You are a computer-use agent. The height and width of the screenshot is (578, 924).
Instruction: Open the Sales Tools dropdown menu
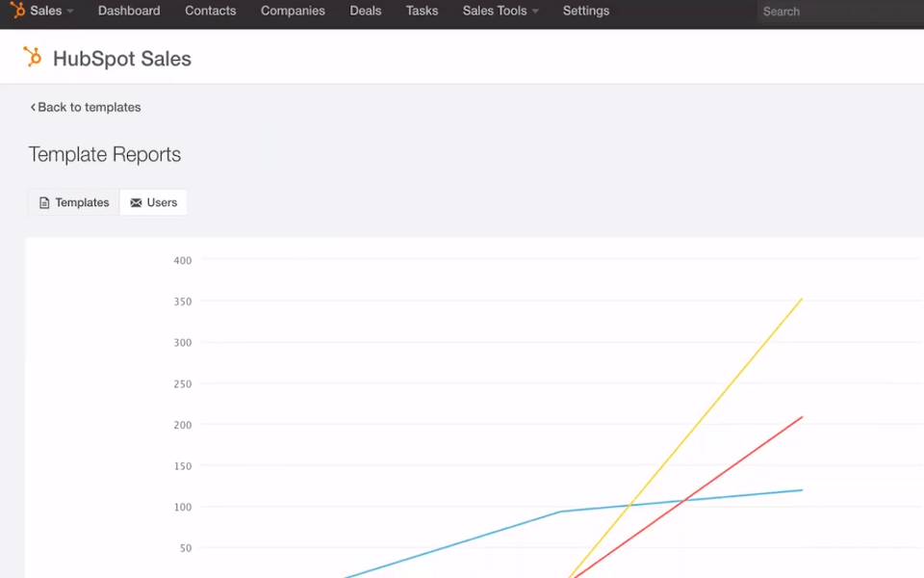point(500,11)
